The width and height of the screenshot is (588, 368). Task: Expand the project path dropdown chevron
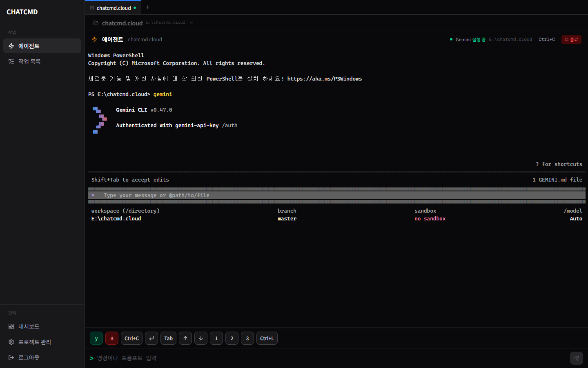click(191, 23)
